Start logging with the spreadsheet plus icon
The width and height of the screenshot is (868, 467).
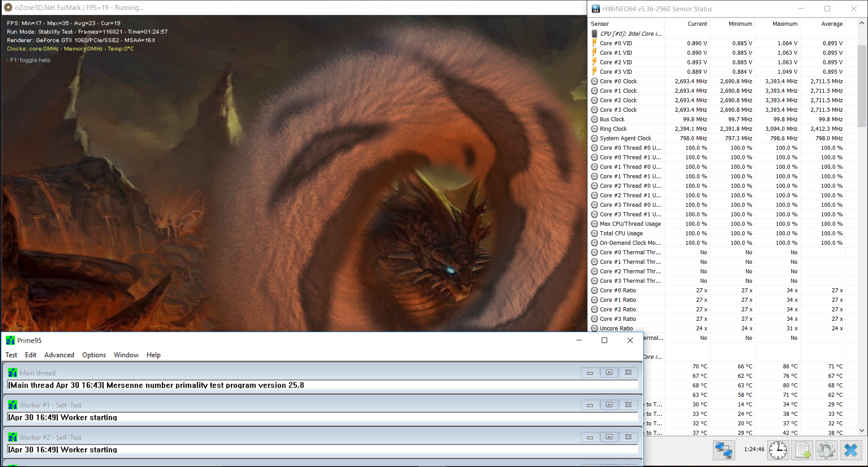click(x=803, y=450)
